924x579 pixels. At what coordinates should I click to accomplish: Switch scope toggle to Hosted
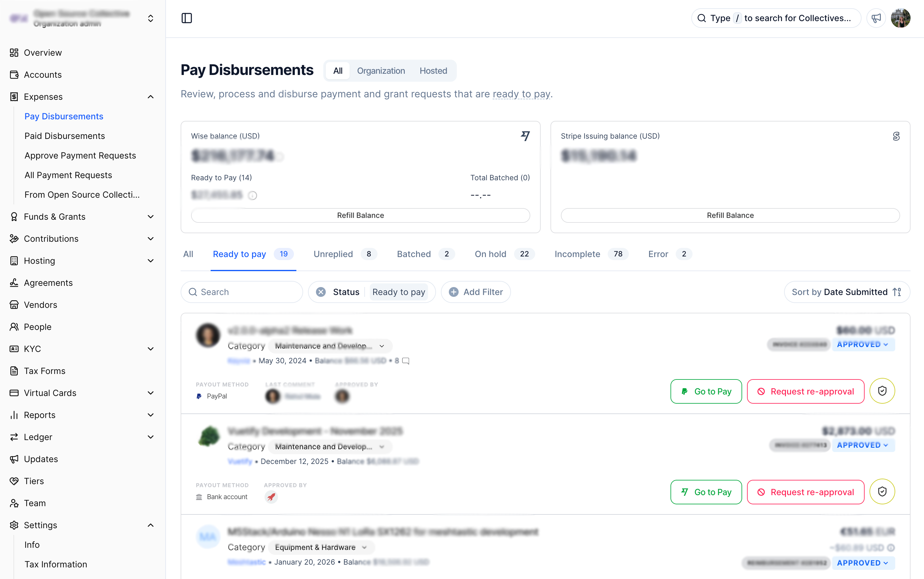433,71
